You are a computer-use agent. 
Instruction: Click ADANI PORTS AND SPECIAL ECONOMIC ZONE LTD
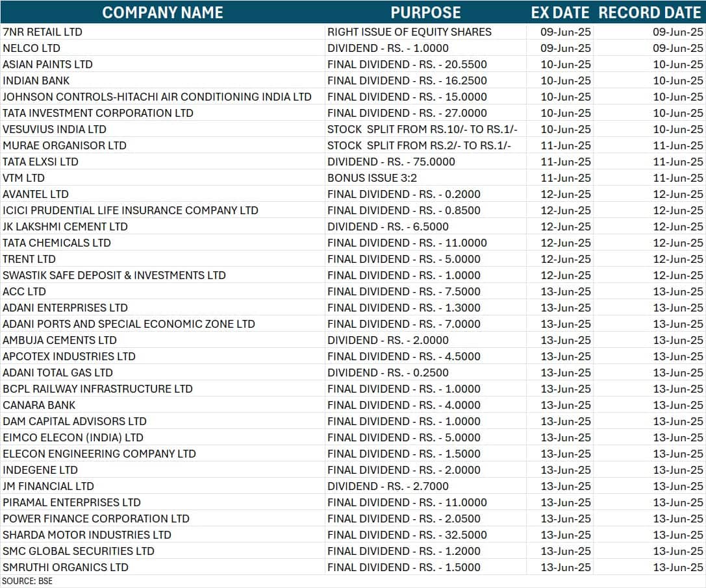[129, 324]
